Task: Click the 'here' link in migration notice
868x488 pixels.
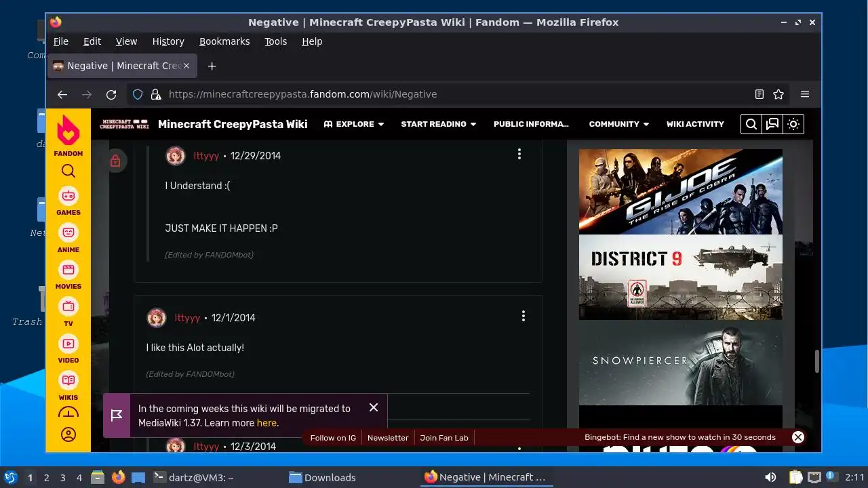Action: coord(267,423)
